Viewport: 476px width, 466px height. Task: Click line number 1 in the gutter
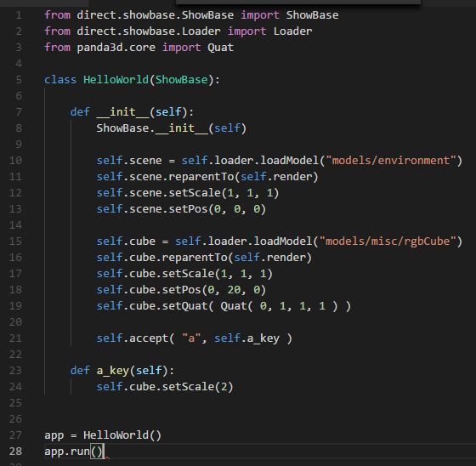[x=19, y=15]
